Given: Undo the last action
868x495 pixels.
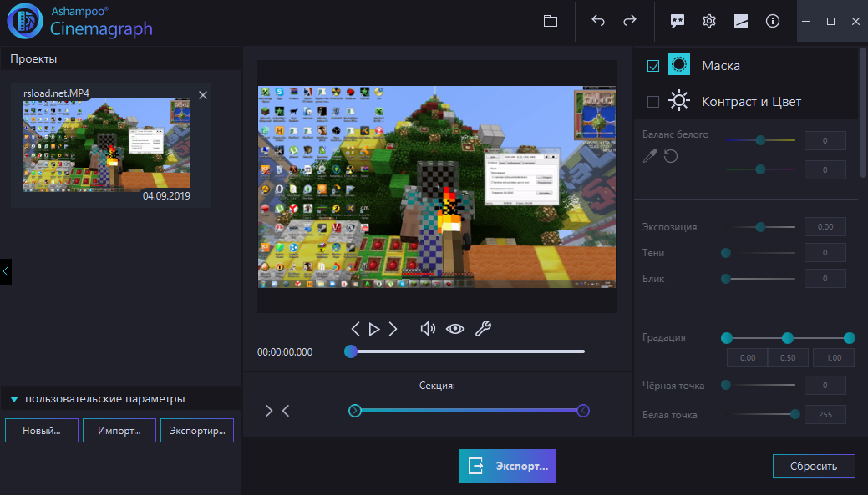Looking at the screenshot, I should click(x=598, y=21).
